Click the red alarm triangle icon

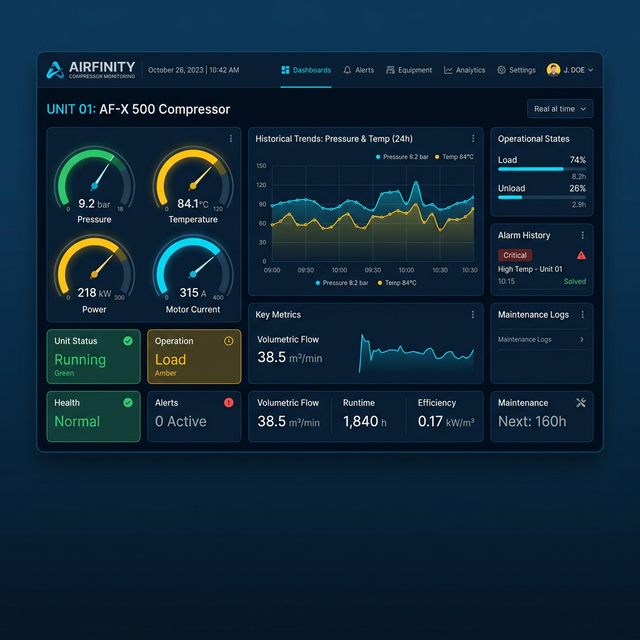click(x=581, y=256)
